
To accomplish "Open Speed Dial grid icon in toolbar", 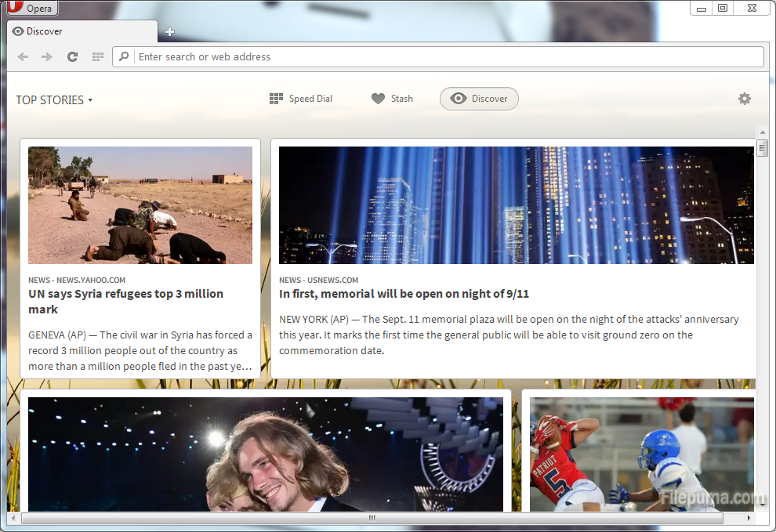I will tap(98, 56).
